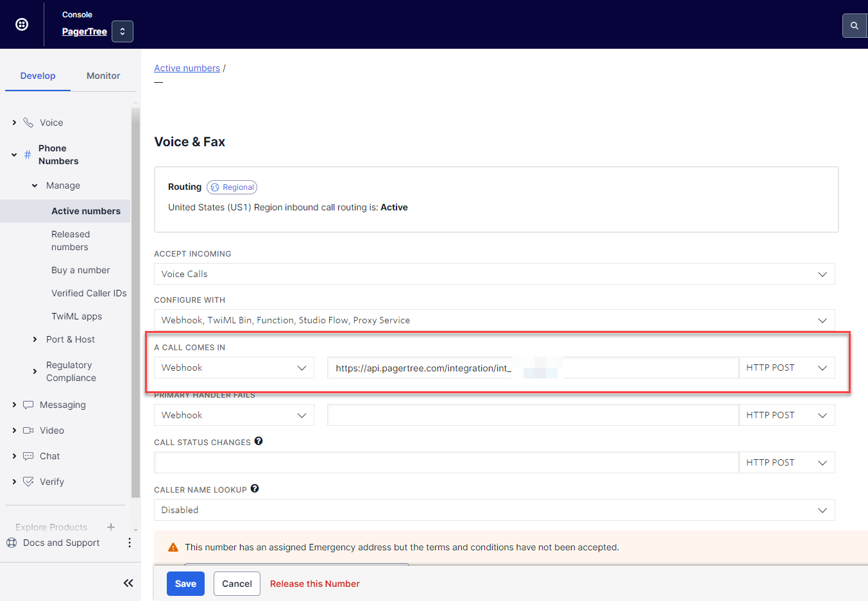Click the Release this Number link
Screen dimensions: 868x601
pyautogui.click(x=314, y=584)
